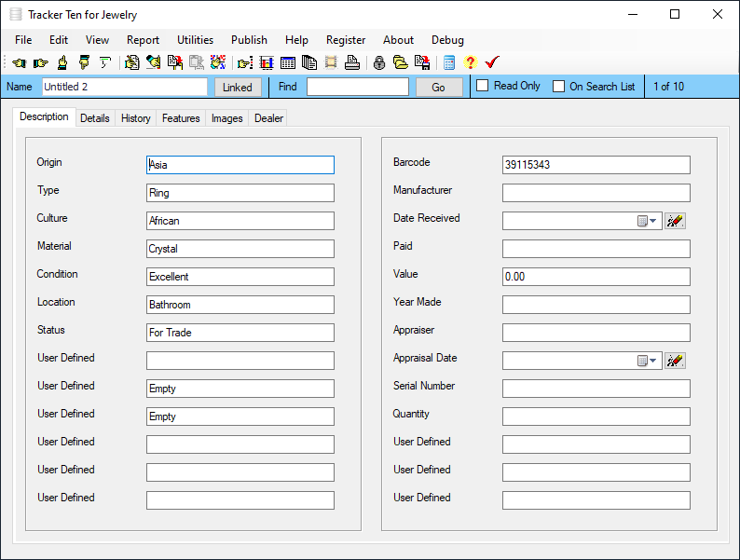This screenshot has width=740, height=560.
Task: Open the Date Received calendar dropdown
Action: coord(648,221)
